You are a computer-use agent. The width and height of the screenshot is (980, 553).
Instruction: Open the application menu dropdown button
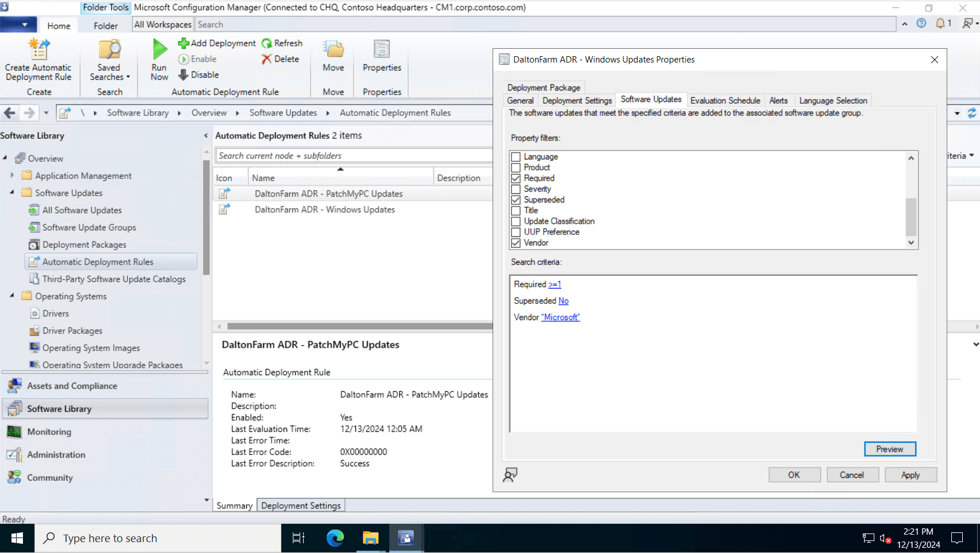click(x=18, y=25)
